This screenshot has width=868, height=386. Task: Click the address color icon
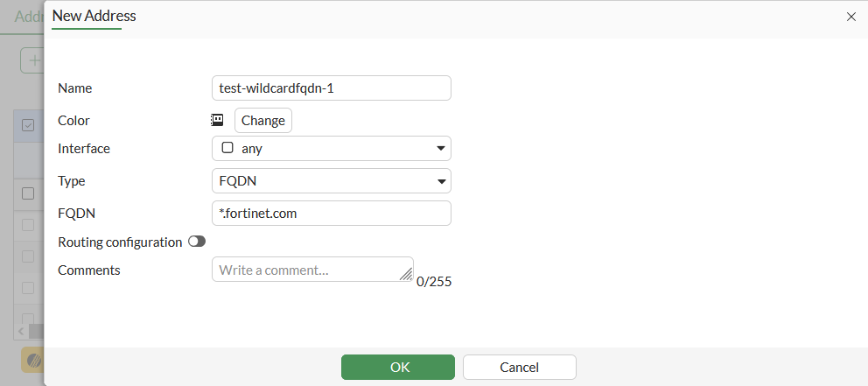(217, 120)
